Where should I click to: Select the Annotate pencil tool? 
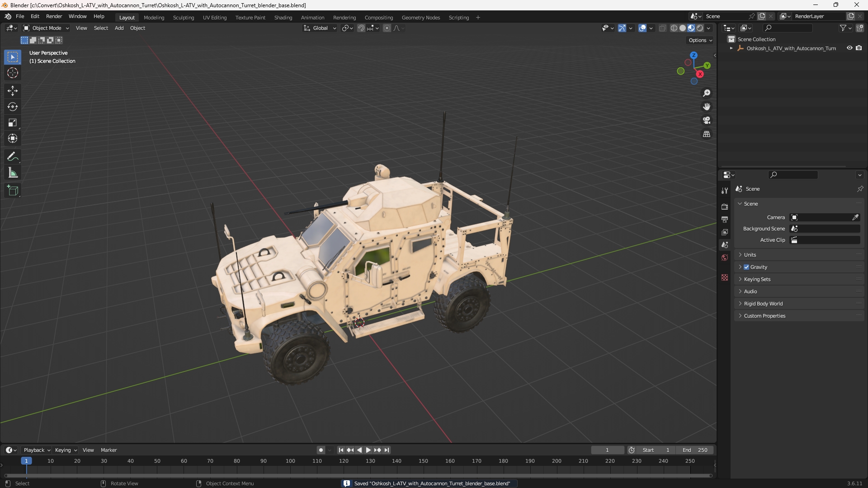[x=13, y=157]
